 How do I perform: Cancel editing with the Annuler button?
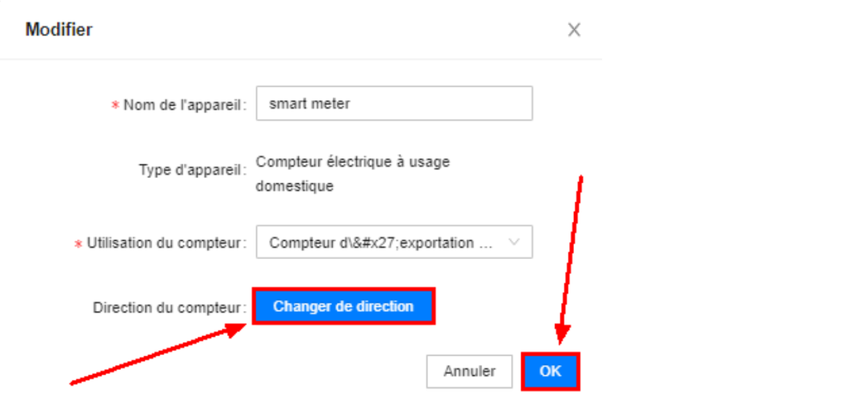click(x=469, y=371)
